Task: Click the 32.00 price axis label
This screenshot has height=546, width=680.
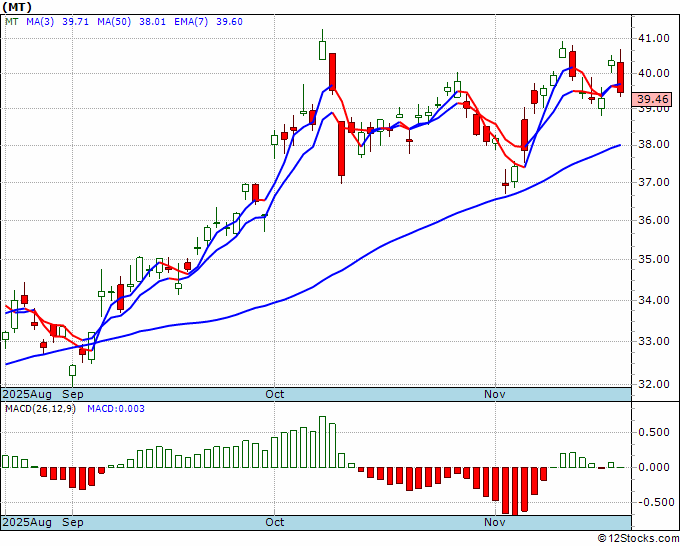Action: 654,384
